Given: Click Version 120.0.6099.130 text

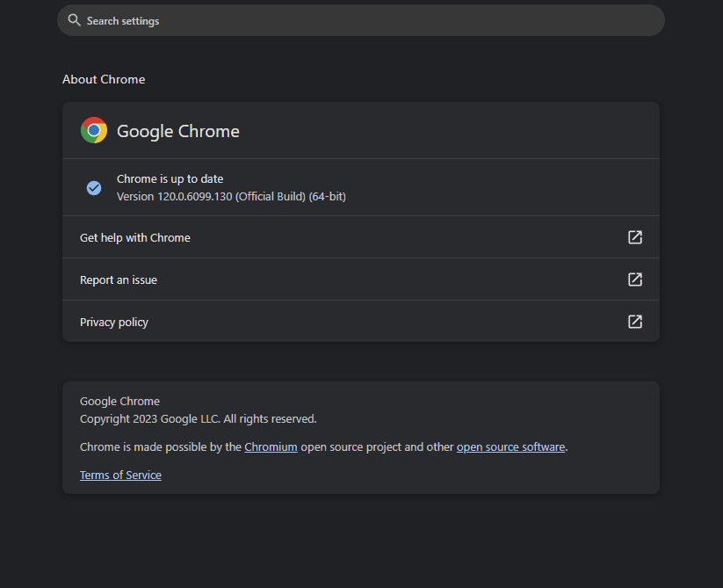Looking at the screenshot, I should [231, 197].
